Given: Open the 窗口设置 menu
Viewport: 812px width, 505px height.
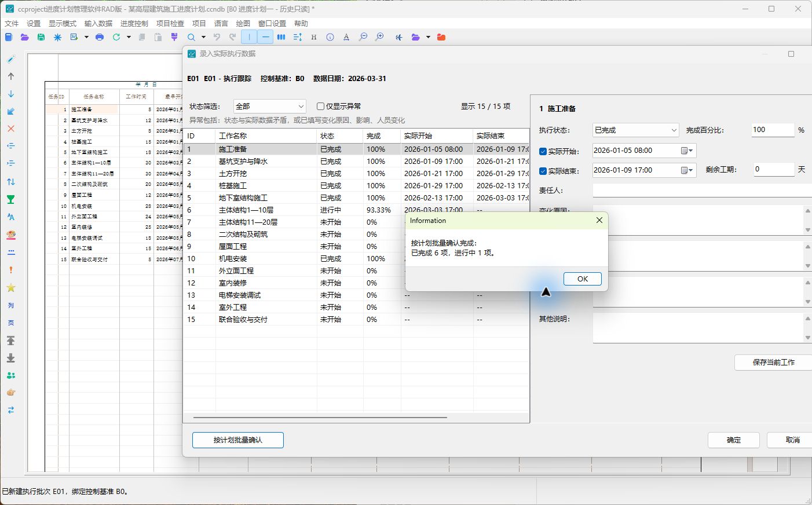Looking at the screenshot, I should (272, 24).
